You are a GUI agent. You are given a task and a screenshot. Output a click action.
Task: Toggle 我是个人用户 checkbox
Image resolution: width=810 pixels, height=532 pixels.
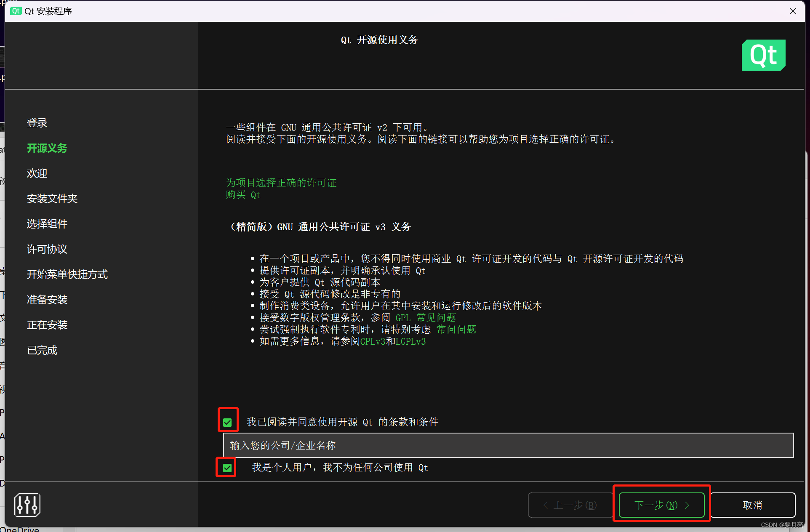click(227, 468)
